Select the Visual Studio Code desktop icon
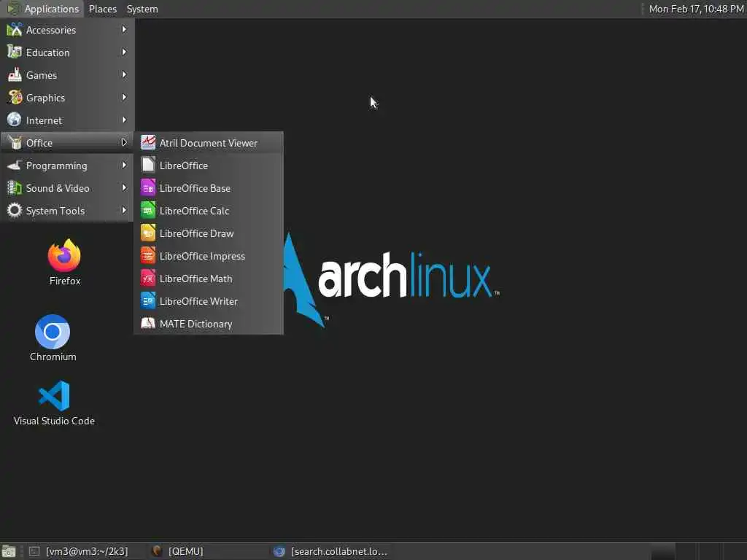Screen dimensions: 747x560 [54, 402]
